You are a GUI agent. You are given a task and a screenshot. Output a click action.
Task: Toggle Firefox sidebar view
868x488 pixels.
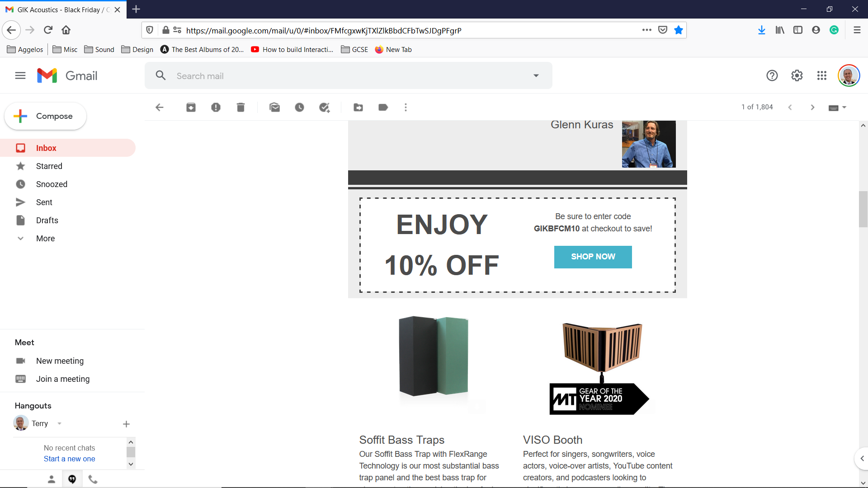(x=797, y=30)
